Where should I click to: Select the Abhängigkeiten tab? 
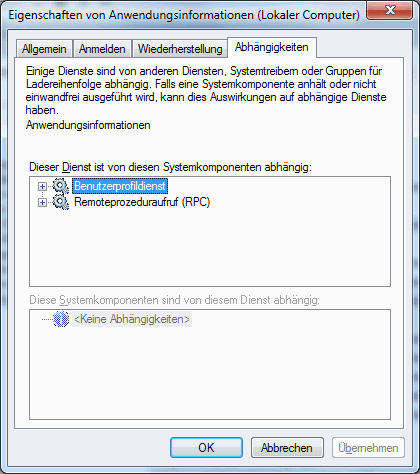(x=272, y=47)
